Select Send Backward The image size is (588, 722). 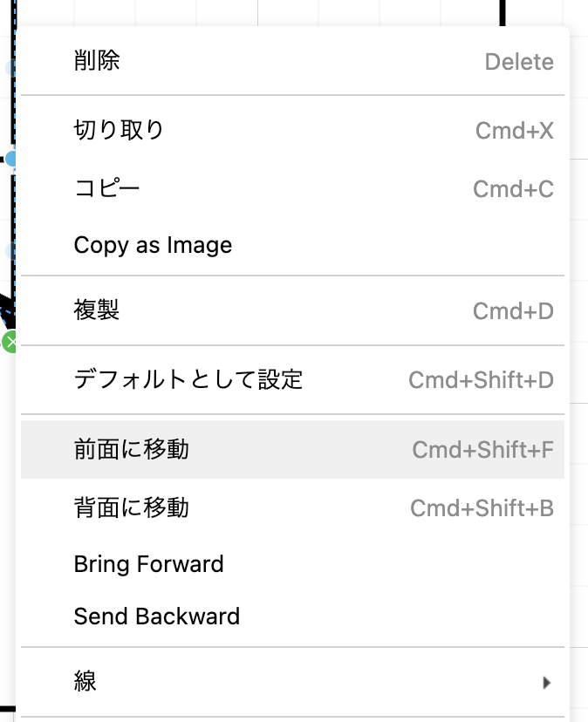tap(156, 616)
